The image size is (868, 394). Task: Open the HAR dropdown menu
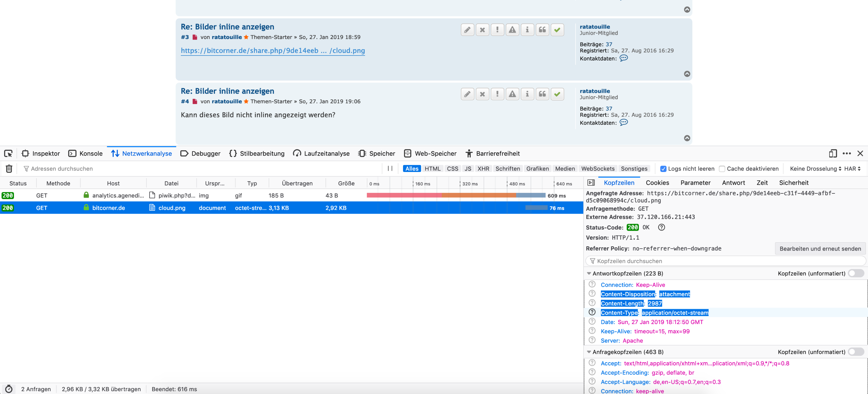[x=852, y=169]
